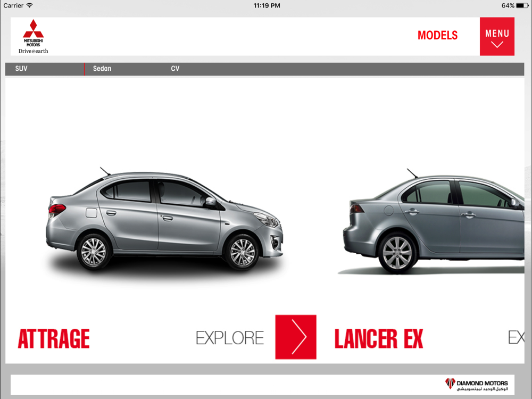Tap the battery indicator in status bar
The width and height of the screenshot is (532, 399).
click(522, 5)
